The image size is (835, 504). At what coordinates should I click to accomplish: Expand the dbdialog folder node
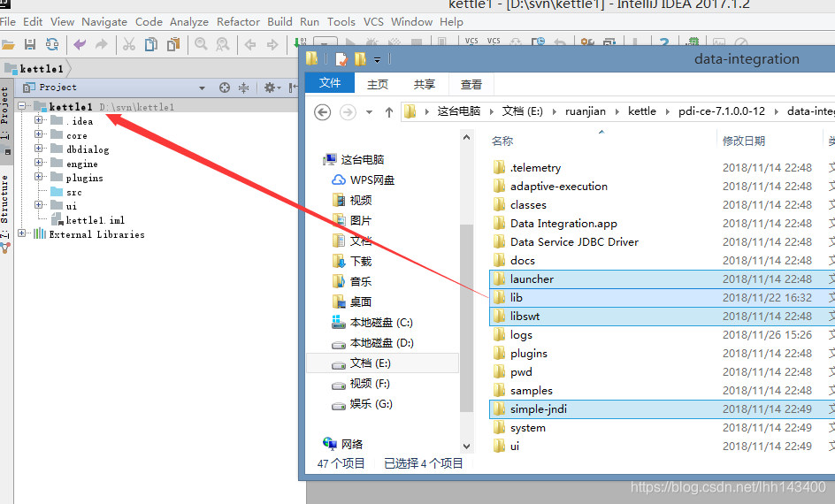pyautogui.click(x=38, y=149)
